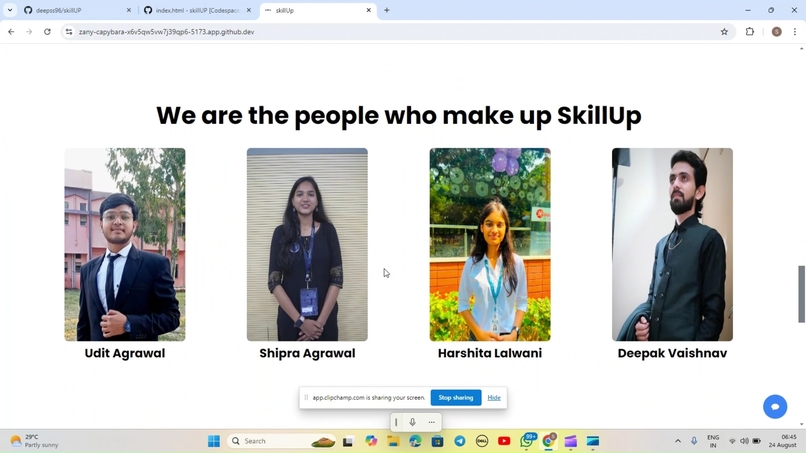
Task: Open the blue chat bubble widget
Action: coord(775,407)
